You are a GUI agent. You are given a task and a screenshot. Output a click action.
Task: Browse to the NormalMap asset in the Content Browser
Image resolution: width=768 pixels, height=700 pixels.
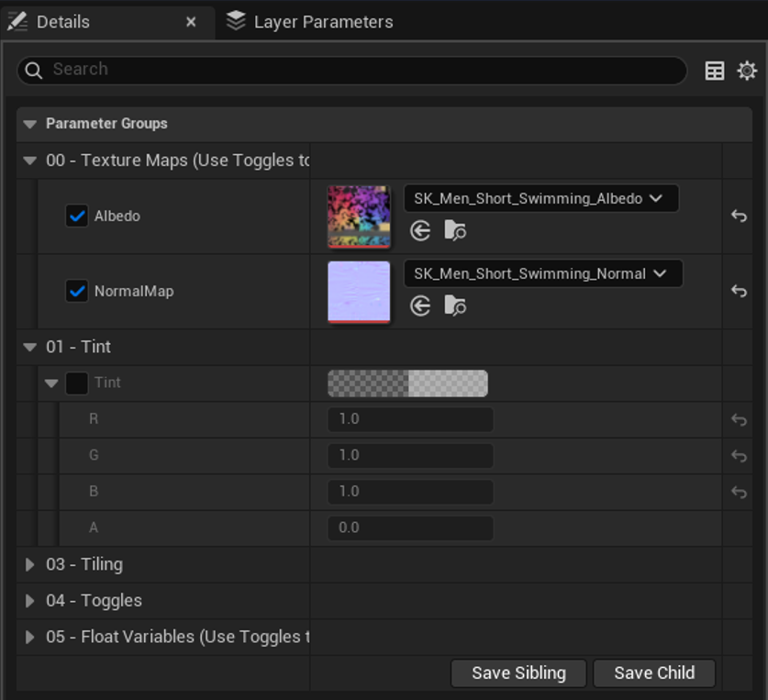click(x=455, y=306)
